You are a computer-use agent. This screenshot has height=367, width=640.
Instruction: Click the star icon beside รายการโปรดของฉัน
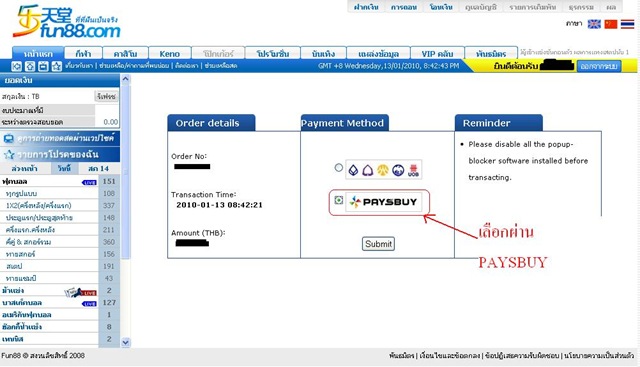tap(9, 154)
